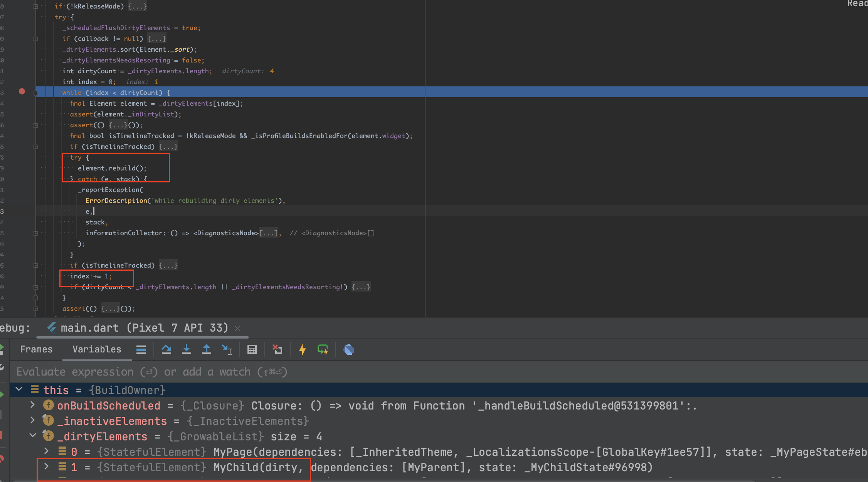Viewport: 868px width, 482px height.
Task: Click the red-X frame icon in toolbar
Action: [x=277, y=349]
